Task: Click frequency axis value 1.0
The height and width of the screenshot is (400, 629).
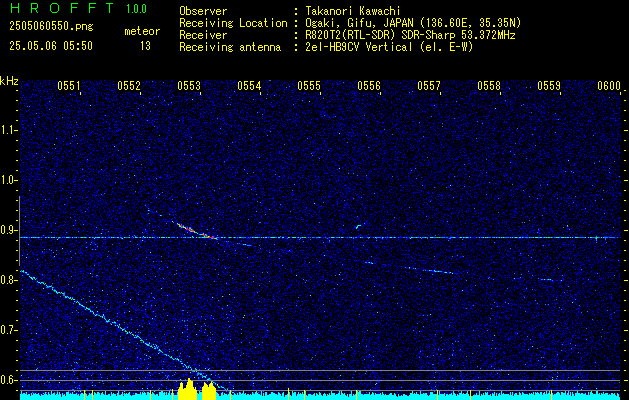Action: coord(8,180)
